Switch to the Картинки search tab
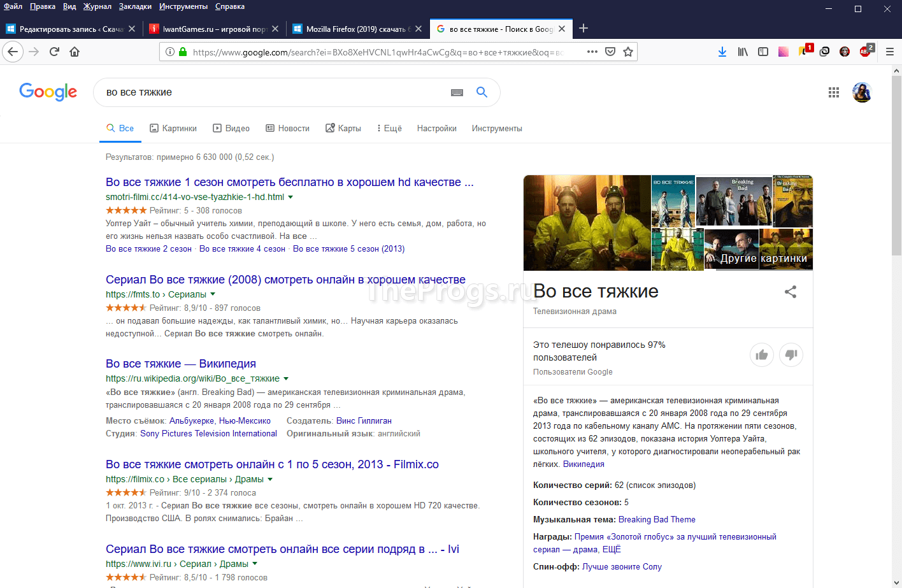902x588 pixels. [173, 128]
